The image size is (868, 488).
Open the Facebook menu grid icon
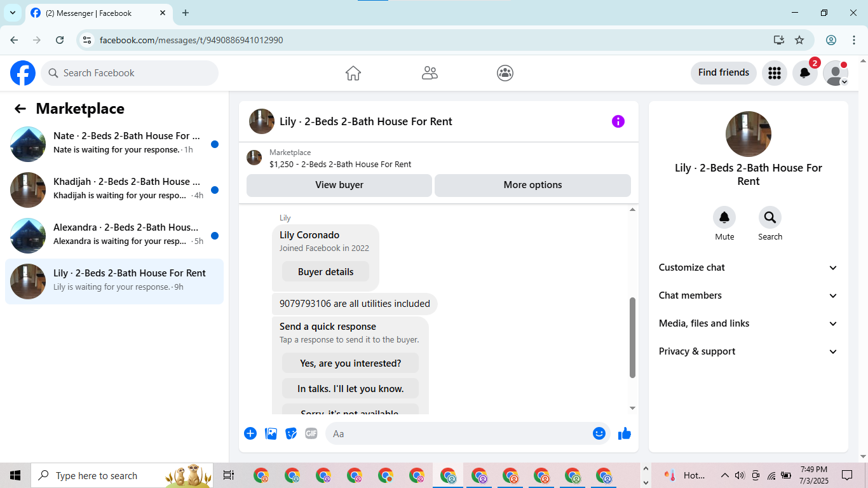774,73
